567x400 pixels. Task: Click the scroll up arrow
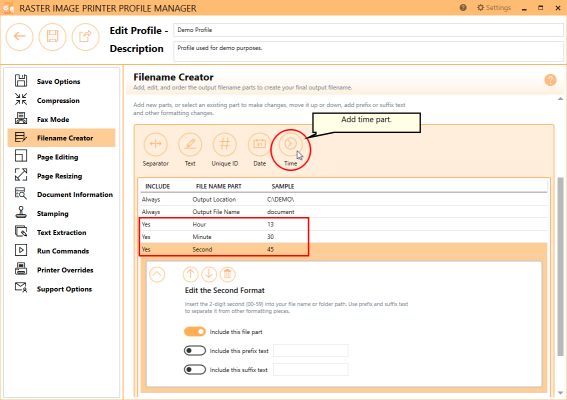(x=560, y=99)
